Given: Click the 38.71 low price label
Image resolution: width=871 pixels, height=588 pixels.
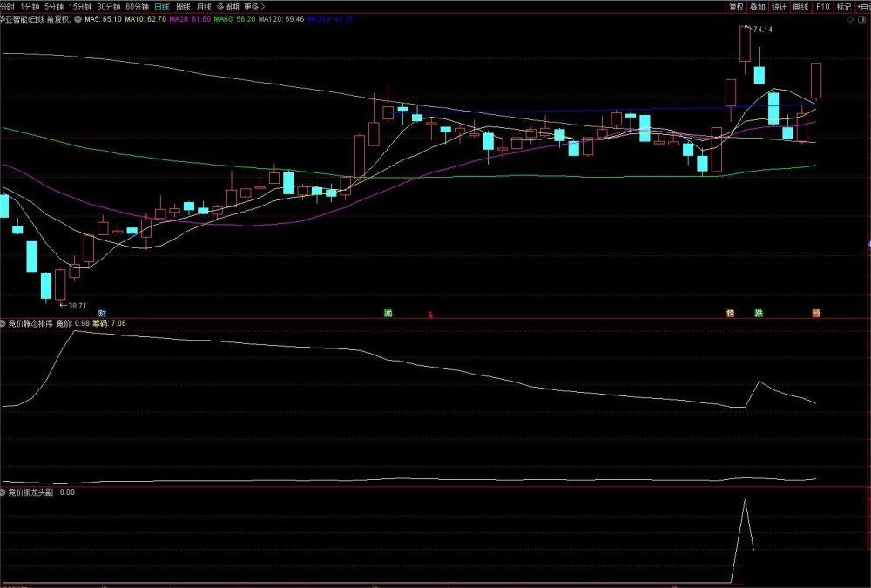Looking at the screenshot, I should (x=78, y=306).
